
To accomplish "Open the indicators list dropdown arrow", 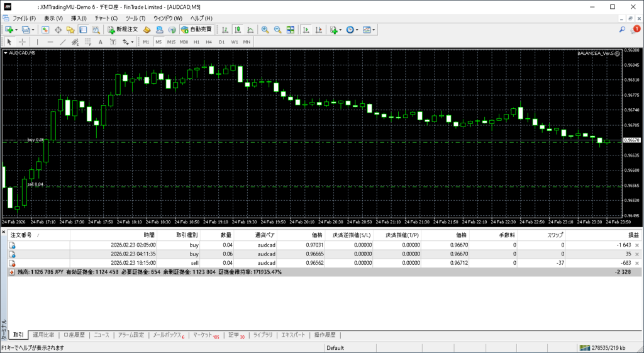I will (x=340, y=30).
